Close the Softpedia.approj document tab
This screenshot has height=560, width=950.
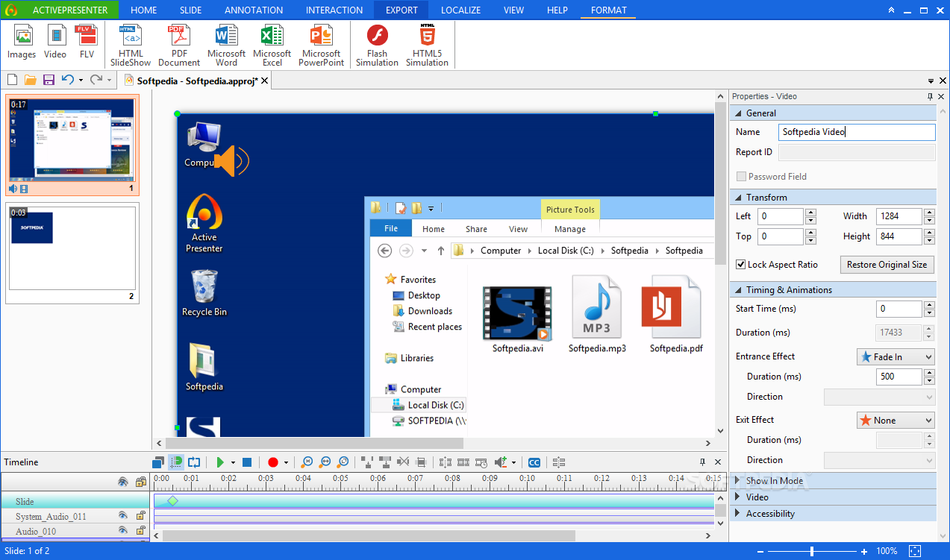tap(265, 81)
